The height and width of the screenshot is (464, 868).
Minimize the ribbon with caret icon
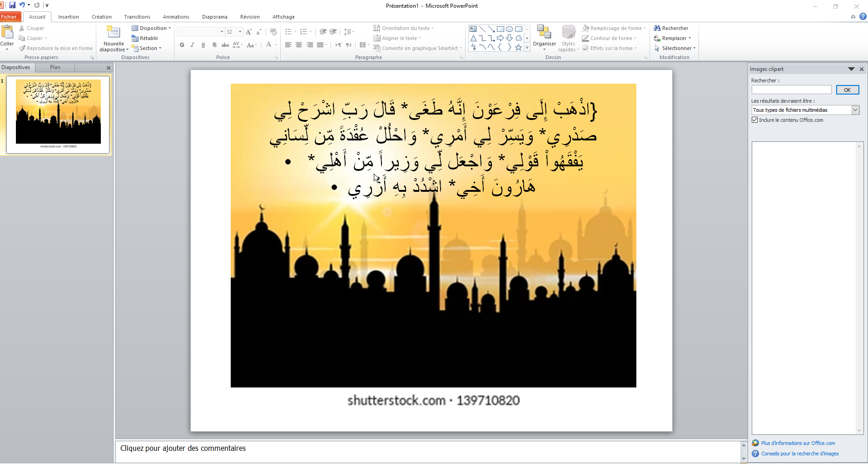click(x=853, y=17)
